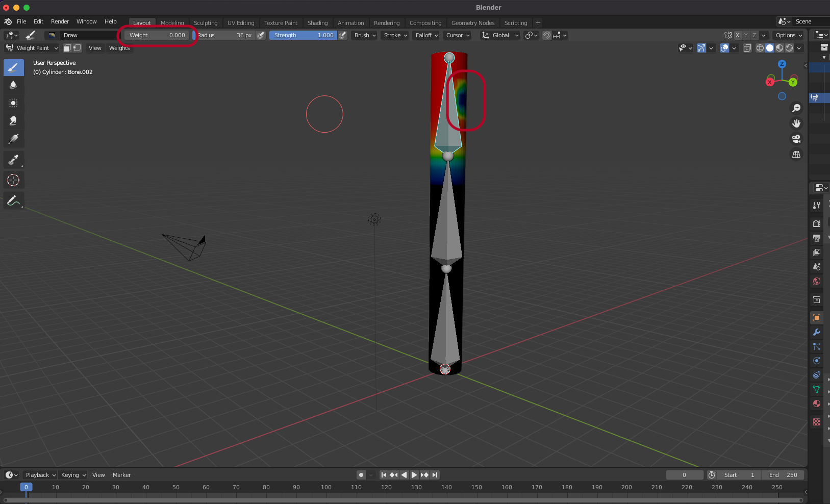Open the View Layer properties tab

(x=817, y=252)
